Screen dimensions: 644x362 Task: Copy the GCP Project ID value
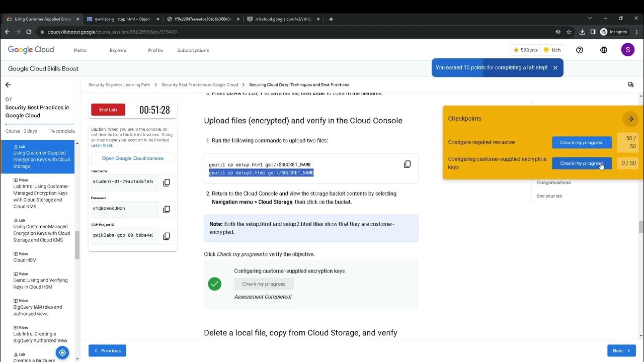pyautogui.click(x=167, y=236)
